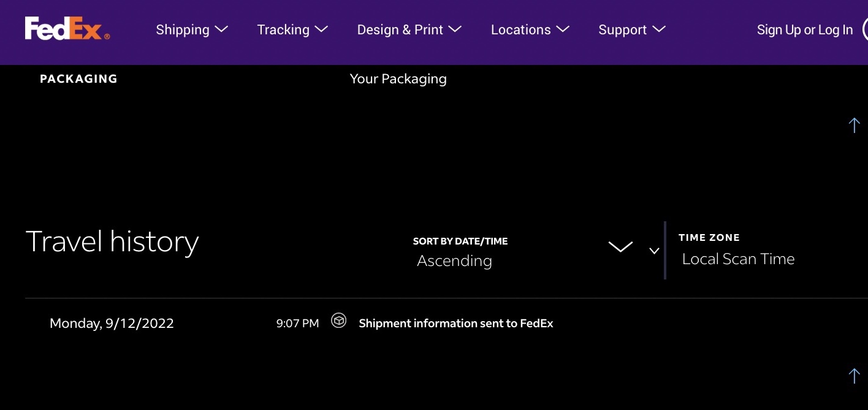
Task: Click the Travel history heading
Action: point(112,241)
